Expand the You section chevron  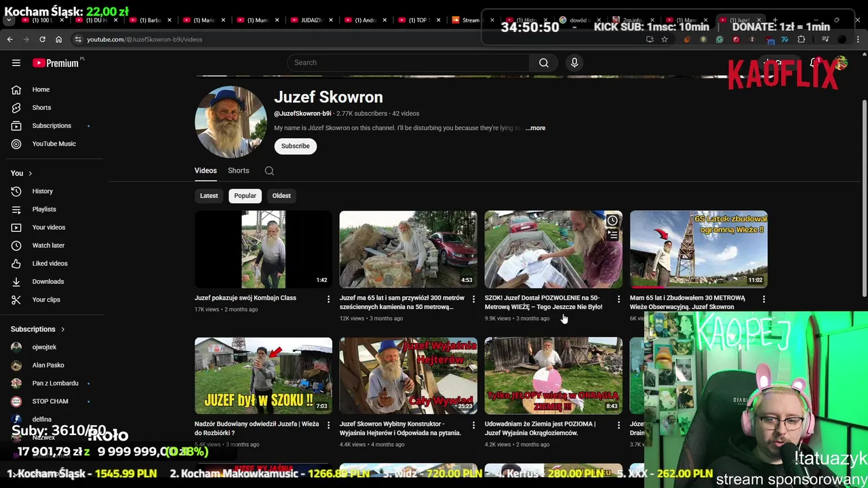coord(30,174)
